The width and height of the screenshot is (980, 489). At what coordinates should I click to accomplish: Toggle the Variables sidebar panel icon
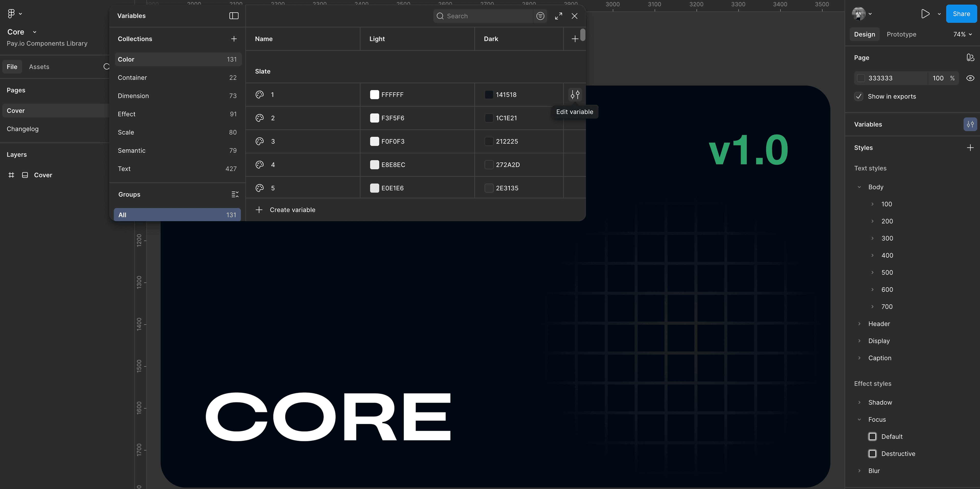coord(234,16)
